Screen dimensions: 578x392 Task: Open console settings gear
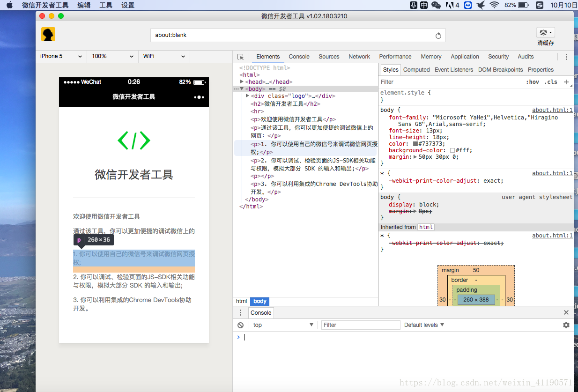(566, 325)
